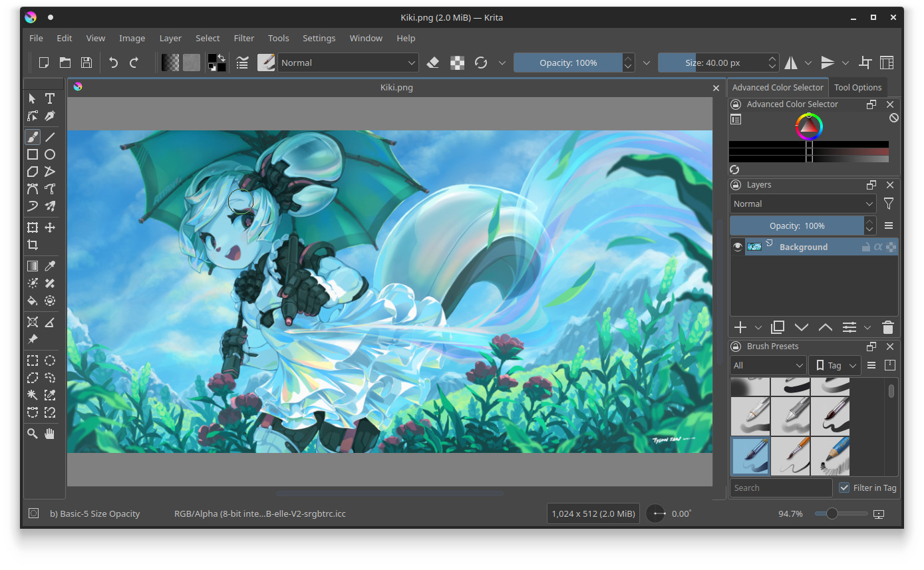
Task: Switch to Advanced Color Selector tab
Action: [778, 87]
